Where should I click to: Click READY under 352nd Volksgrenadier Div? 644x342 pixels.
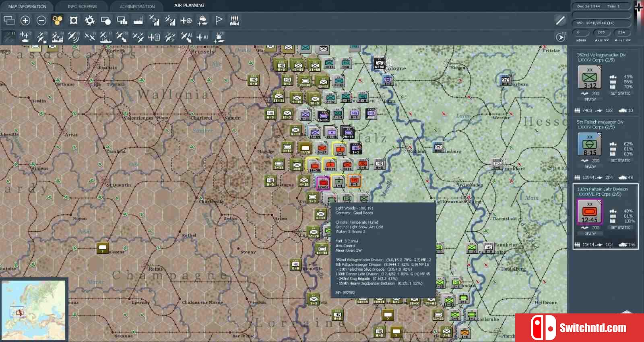[x=590, y=100]
